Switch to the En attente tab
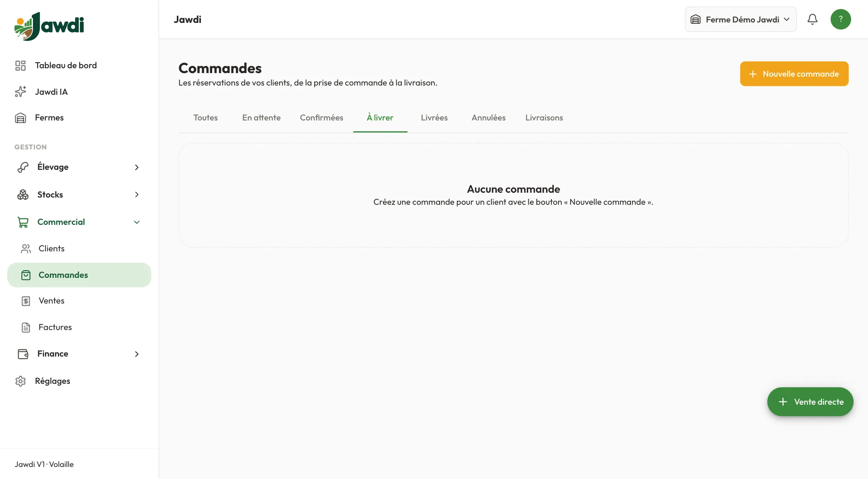The height and width of the screenshot is (479, 868). (261, 118)
